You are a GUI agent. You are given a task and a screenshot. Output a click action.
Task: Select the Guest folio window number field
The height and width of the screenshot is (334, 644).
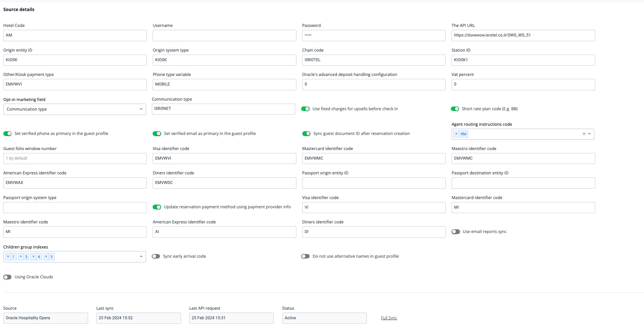(x=75, y=159)
